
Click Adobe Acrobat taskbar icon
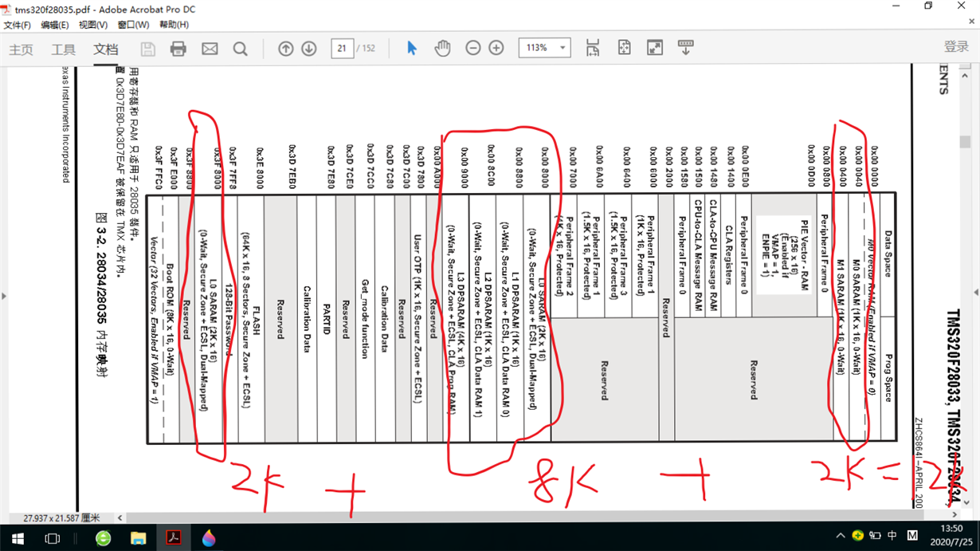click(x=174, y=537)
